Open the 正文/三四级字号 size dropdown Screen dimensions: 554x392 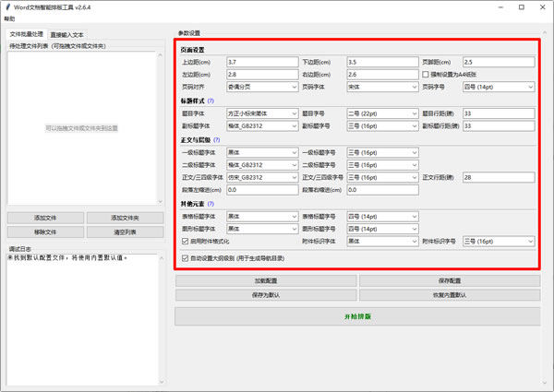[x=379, y=177]
